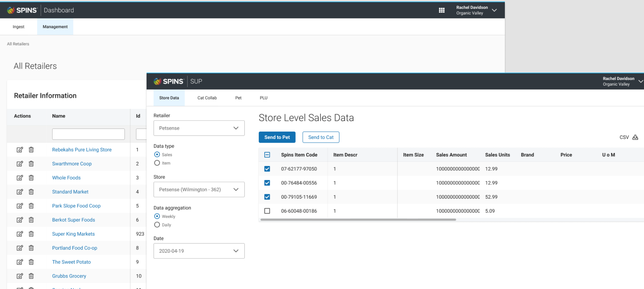The height and width of the screenshot is (289, 644).
Task: Select the Sales data type radio
Action: 157,155
